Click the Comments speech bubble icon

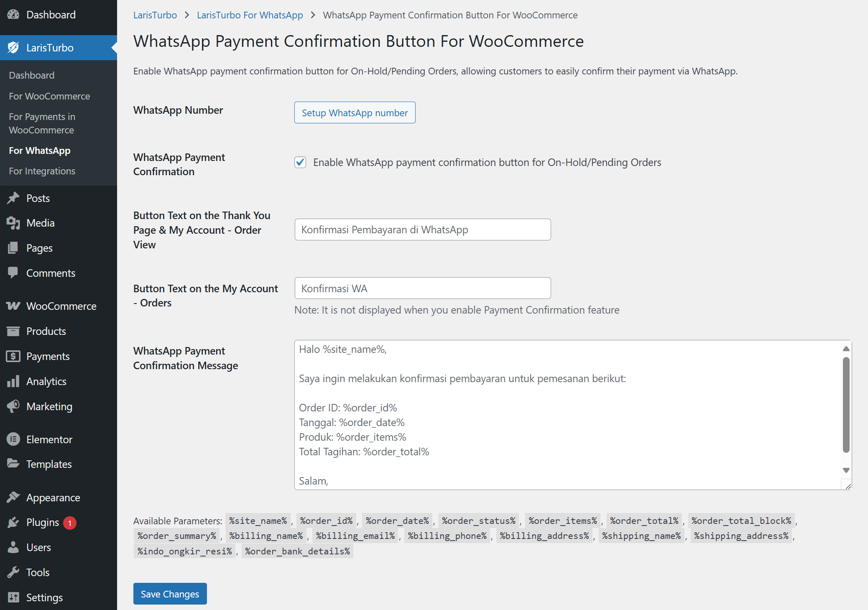click(13, 273)
